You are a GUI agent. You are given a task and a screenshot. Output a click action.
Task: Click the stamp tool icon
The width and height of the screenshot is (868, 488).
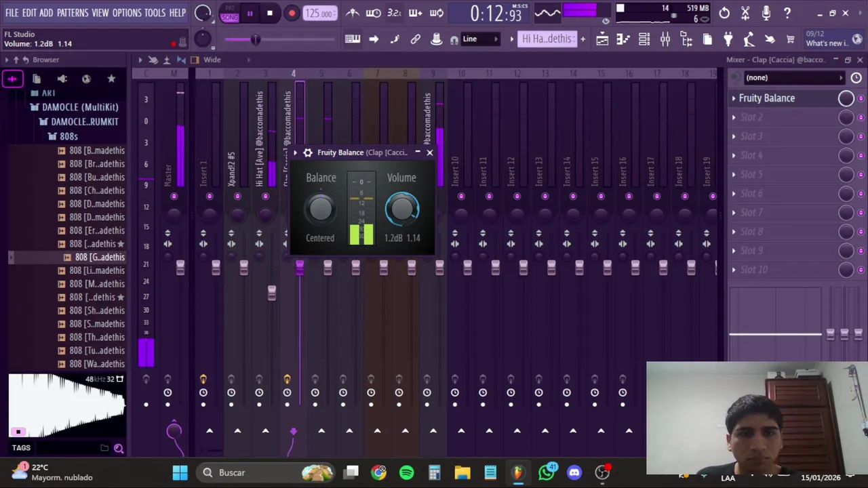(437, 39)
